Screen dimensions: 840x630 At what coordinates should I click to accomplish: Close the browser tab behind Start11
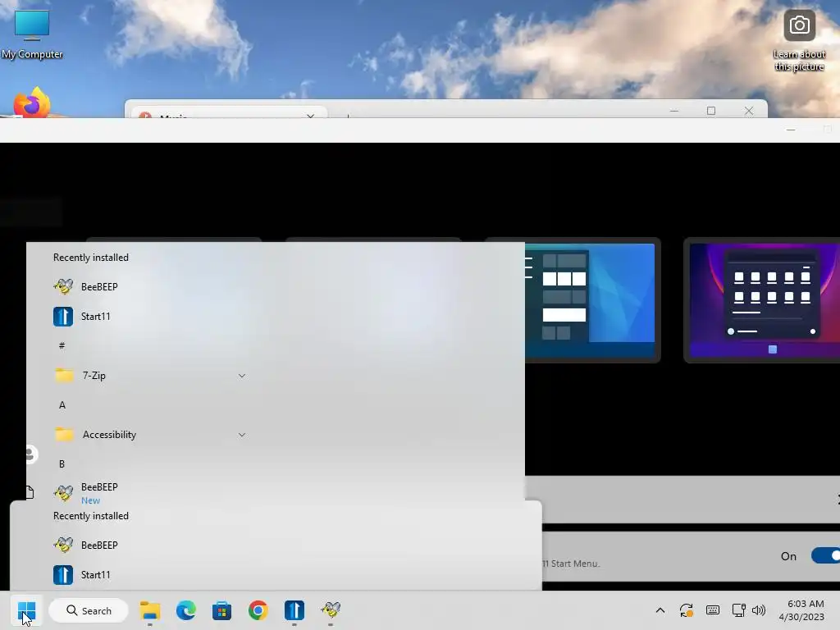(x=310, y=116)
